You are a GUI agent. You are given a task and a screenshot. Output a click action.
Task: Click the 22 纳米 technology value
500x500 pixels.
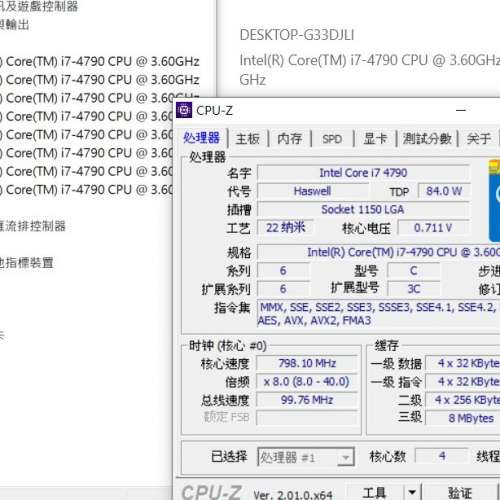(x=286, y=228)
